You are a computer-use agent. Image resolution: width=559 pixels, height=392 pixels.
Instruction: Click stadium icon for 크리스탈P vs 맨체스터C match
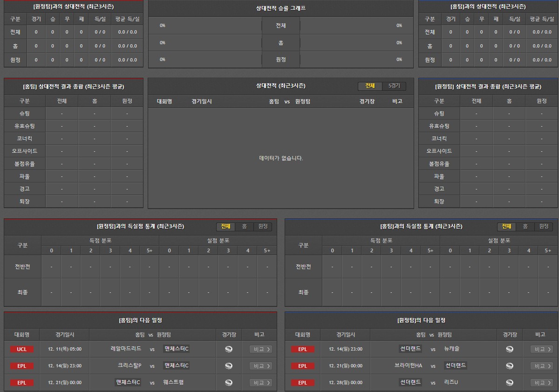click(x=228, y=366)
